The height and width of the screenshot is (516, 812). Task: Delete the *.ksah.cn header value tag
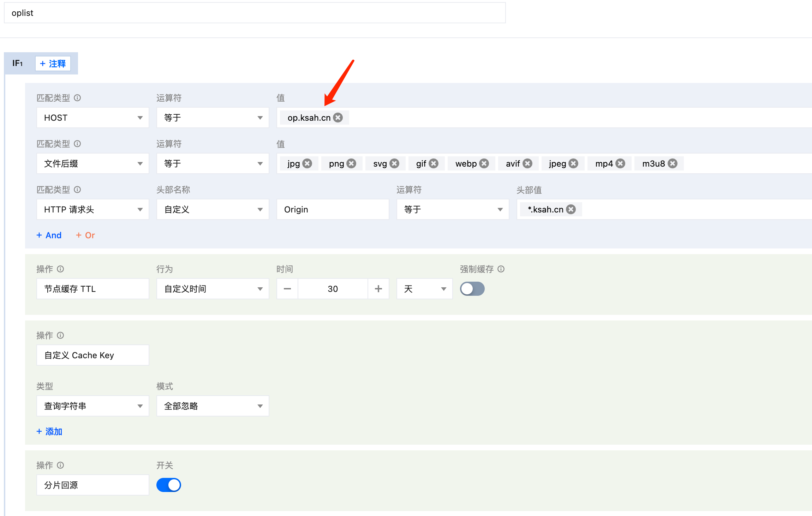(x=571, y=209)
